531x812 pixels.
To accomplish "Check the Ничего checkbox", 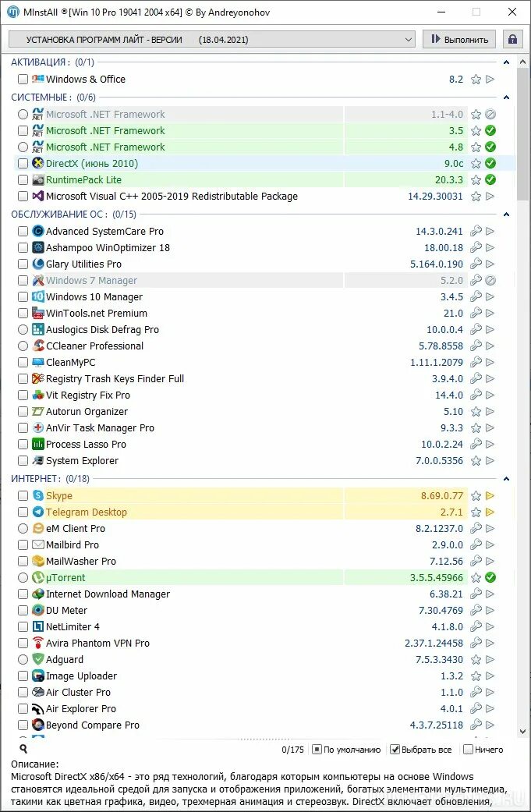I will coord(468,750).
